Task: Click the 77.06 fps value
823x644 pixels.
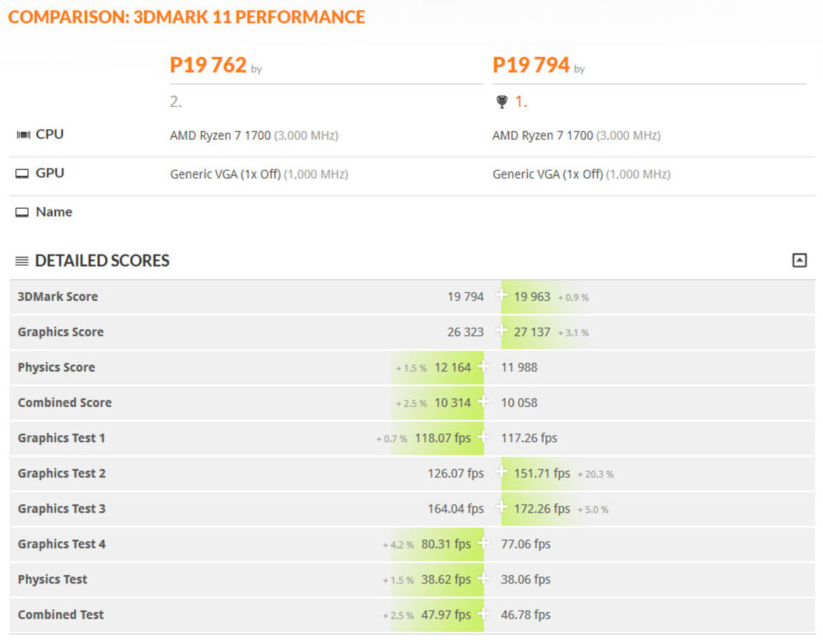Action: 525,544
